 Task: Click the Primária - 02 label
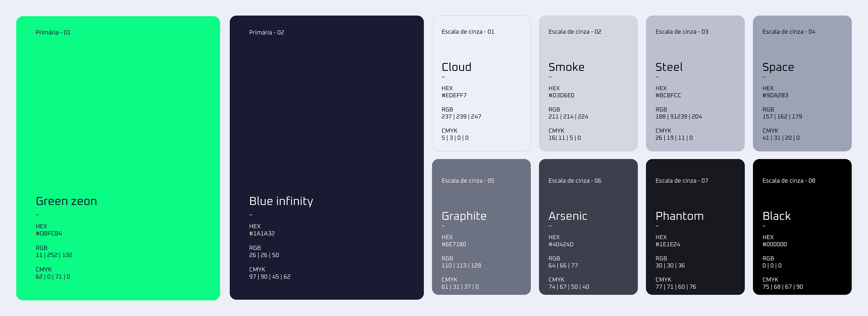[x=267, y=32]
